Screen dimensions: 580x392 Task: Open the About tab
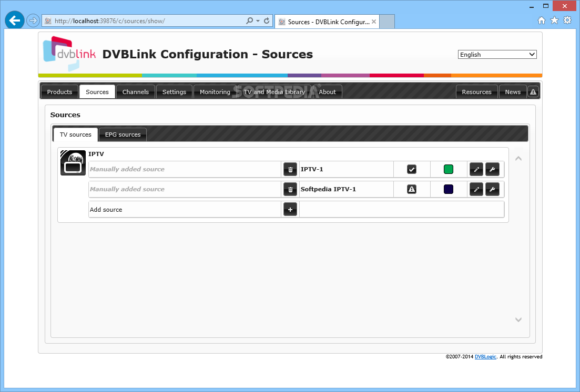tap(328, 92)
